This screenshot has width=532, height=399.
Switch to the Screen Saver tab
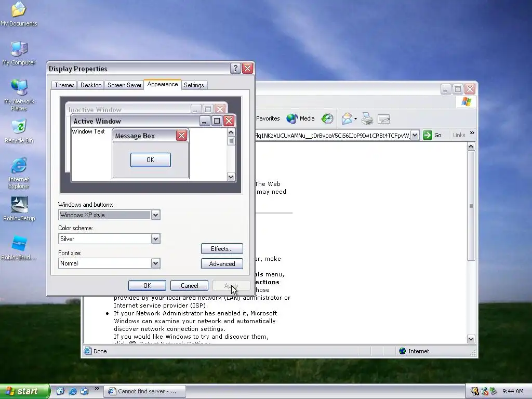click(124, 85)
